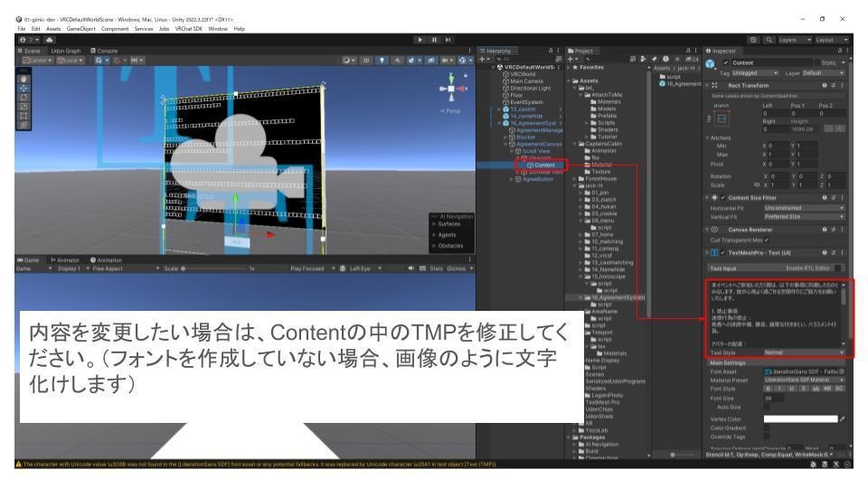
Task: Toggle scene lighting button
Action: coord(382,61)
